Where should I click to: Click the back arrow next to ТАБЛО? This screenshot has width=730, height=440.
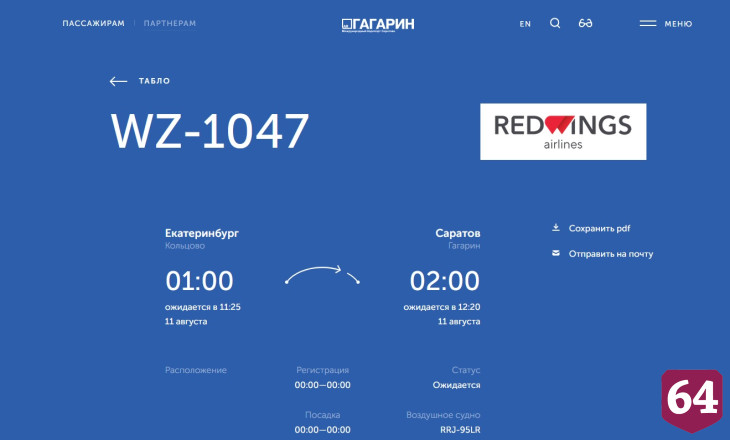pyautogui.click(x=118, y=81)
